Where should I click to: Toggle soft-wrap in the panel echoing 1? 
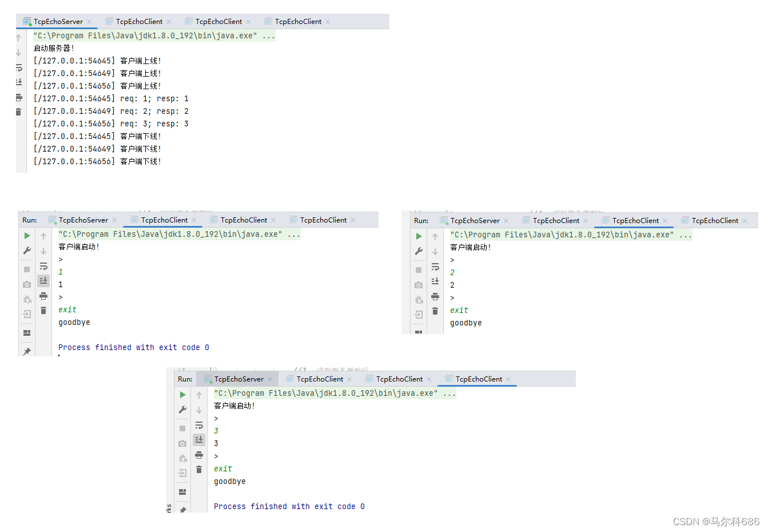pos(43,266)
